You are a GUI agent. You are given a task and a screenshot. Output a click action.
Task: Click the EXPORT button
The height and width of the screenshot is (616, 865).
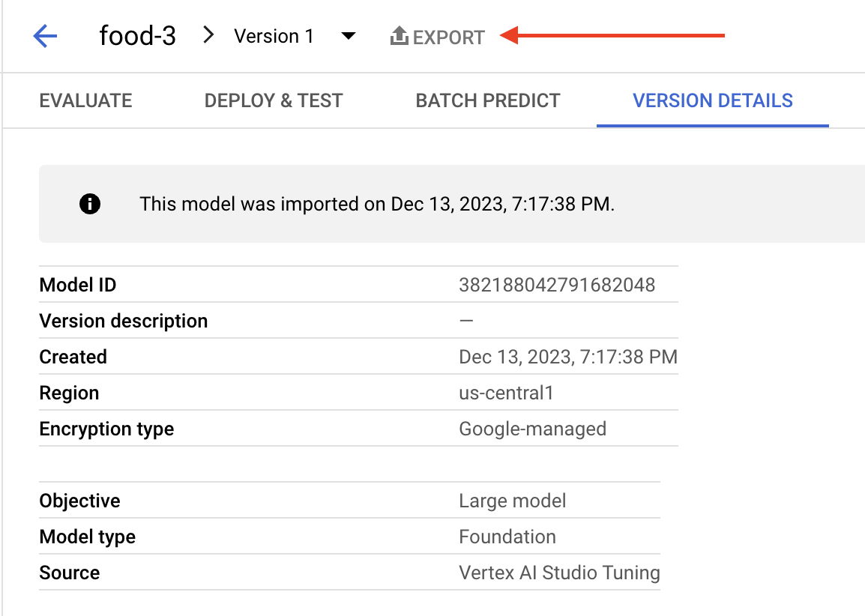click(x=438, y=37)
